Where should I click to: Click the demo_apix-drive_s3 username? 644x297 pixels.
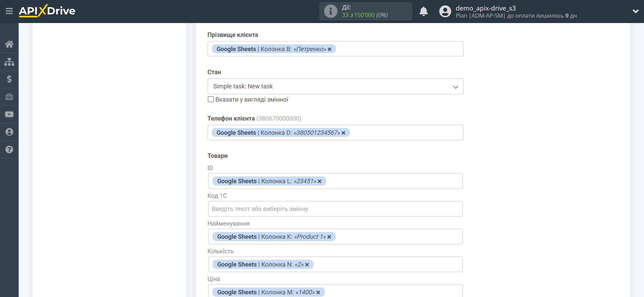pyautogui.click(x=485, y=8)
